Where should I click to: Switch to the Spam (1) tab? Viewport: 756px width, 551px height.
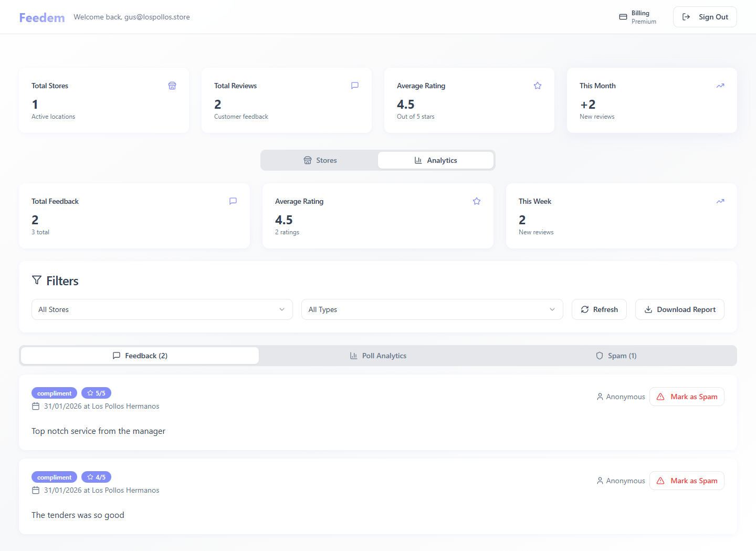pyautogui.click(x=616, y=356)
